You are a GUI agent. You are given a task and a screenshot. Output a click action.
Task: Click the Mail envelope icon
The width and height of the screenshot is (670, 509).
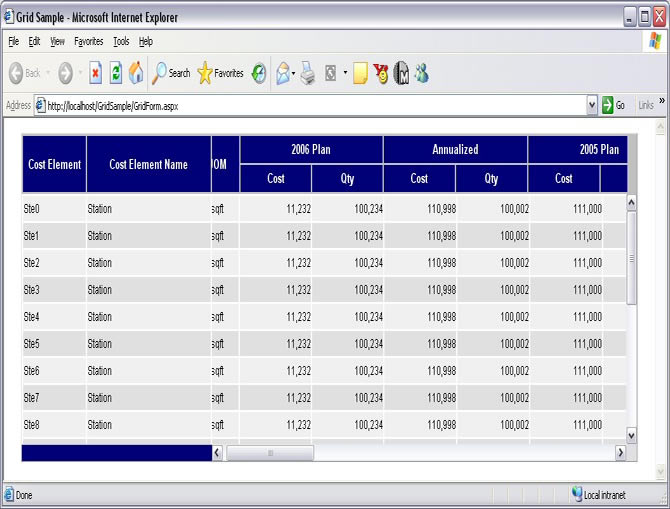click(283, 73)
